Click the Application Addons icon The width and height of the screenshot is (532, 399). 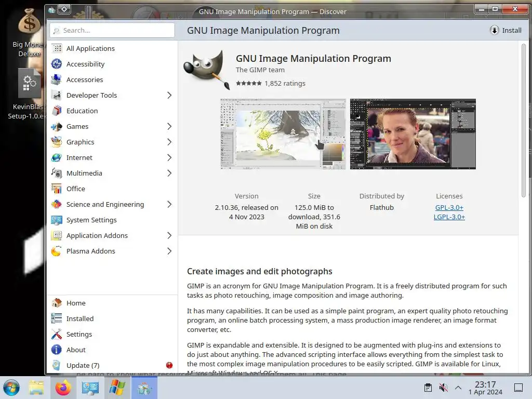point(57,236)
